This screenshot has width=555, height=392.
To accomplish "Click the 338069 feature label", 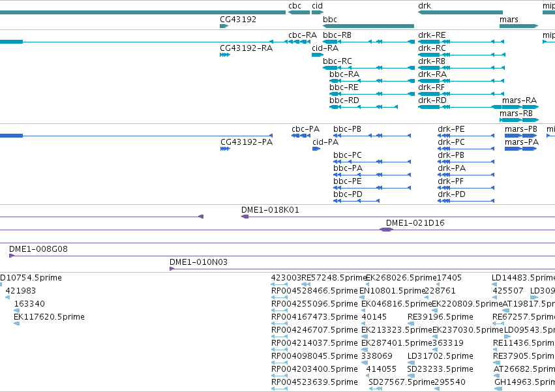I will pyautogui.click(x=377, y=356).
